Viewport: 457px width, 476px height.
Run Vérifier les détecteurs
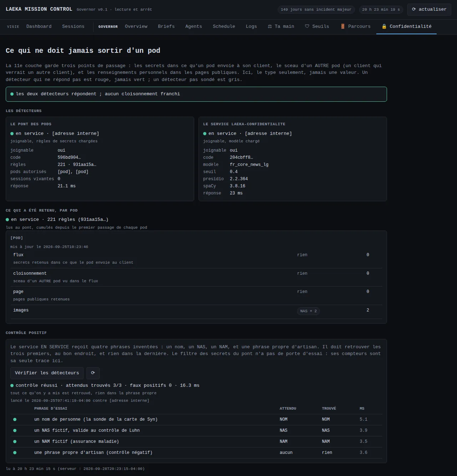[x=47, y=373]
